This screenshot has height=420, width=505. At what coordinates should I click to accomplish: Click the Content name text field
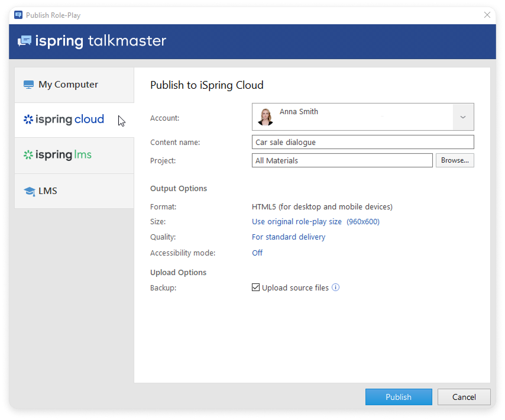point(362,143)
